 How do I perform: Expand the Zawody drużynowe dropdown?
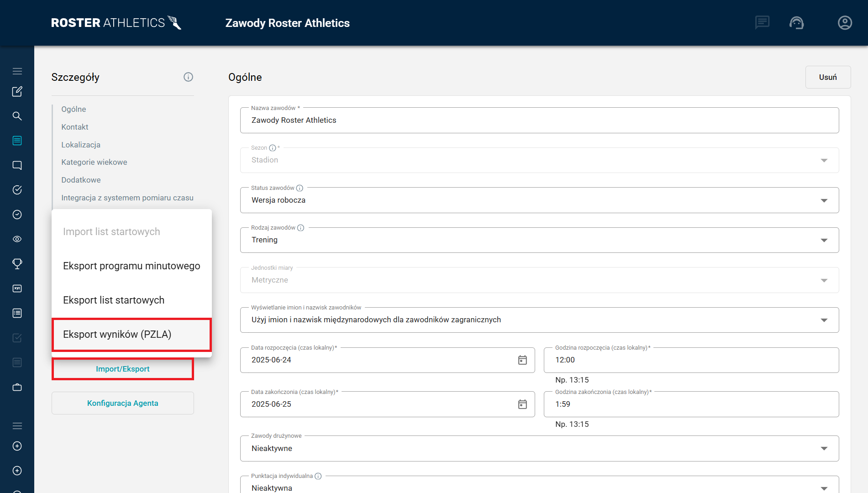(x=539, y=448)
